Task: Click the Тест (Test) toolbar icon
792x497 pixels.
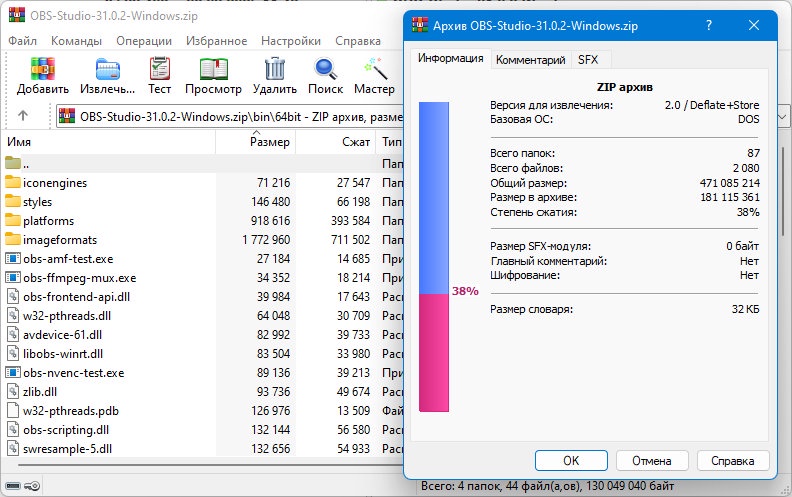Action: tap(160, 69)
